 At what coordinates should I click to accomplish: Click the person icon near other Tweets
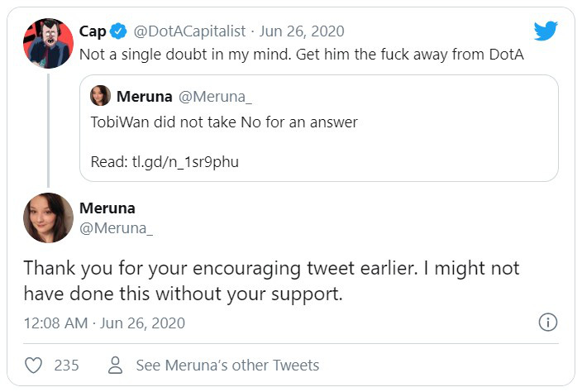pyautogui.click(x=115, y=366)
